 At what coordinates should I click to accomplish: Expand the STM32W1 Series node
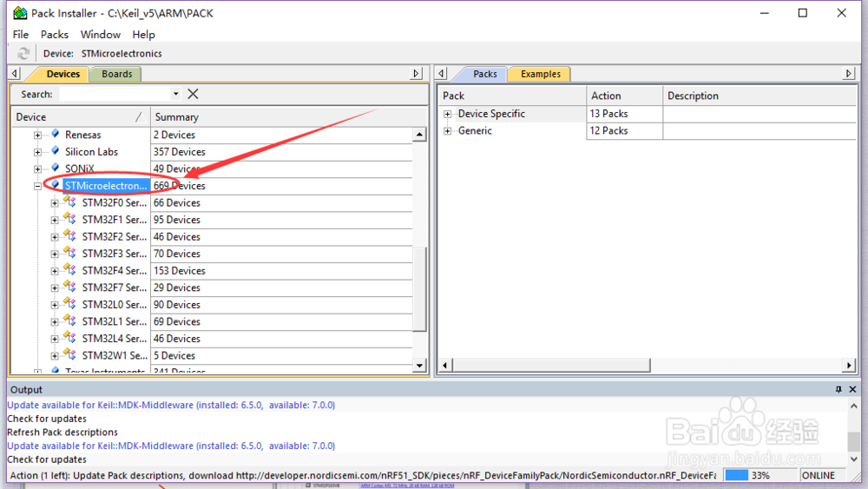(x=55, y=356)
